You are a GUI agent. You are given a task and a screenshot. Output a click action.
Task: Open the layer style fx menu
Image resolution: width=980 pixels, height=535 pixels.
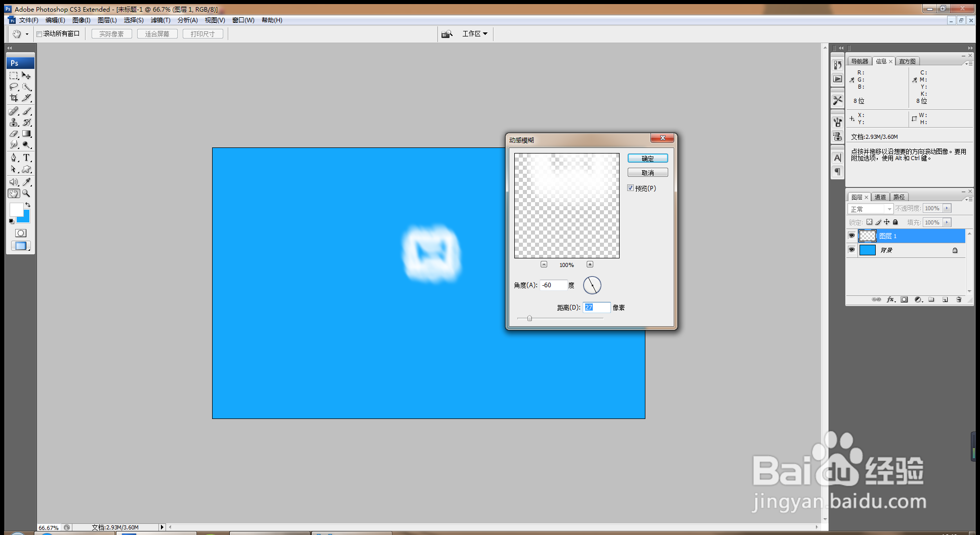tap(891, 299)
